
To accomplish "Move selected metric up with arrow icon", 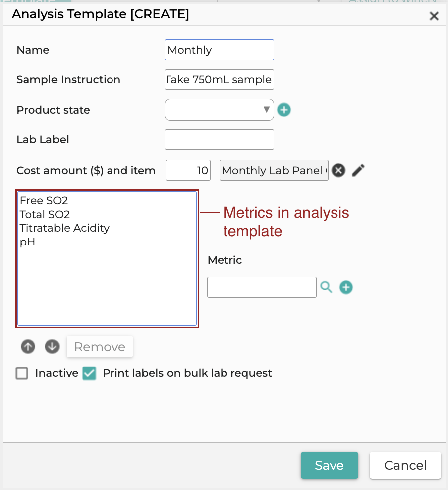I will click(28, 346).
